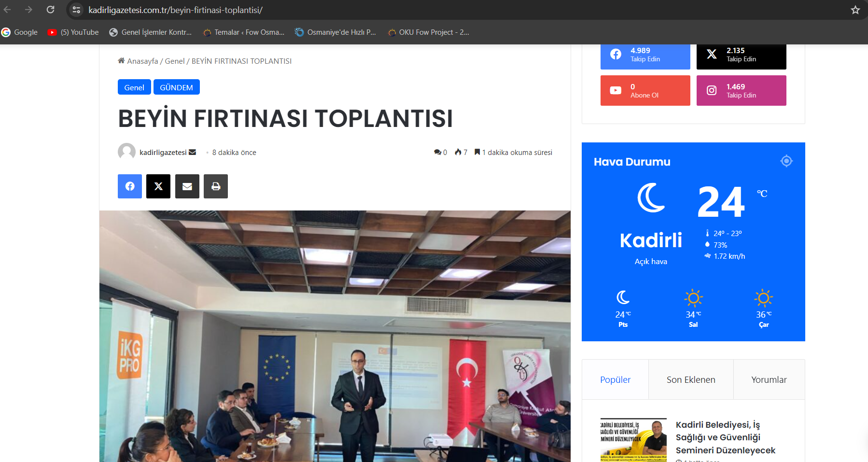Click the email share envelope button
The height and width of the screenshot is (462, 868).
tap(187, 186)
